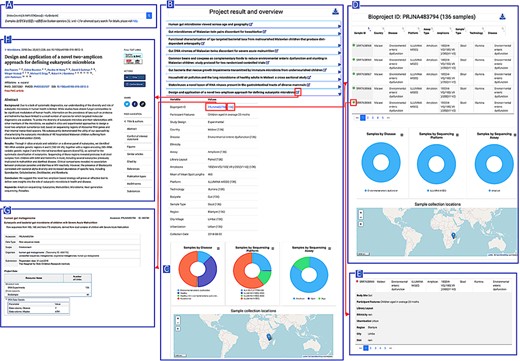Screen dimensions: 520x361
Task: Zoom out on the overview panel sample map
Action: click(178, 322)
